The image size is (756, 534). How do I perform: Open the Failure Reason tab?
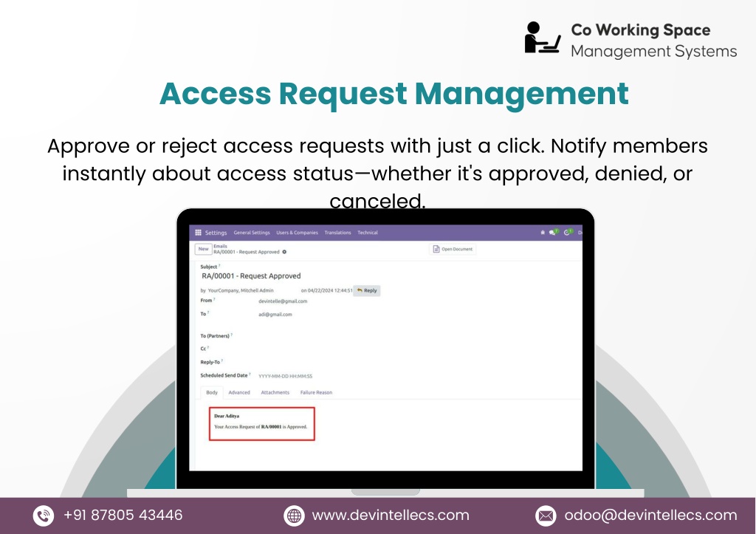316,392
